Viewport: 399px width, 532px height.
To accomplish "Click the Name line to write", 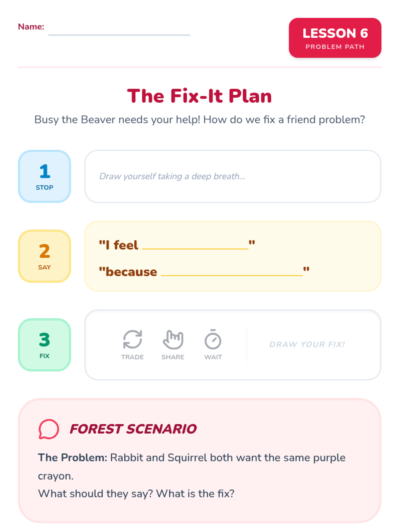I will coord(119,31).
